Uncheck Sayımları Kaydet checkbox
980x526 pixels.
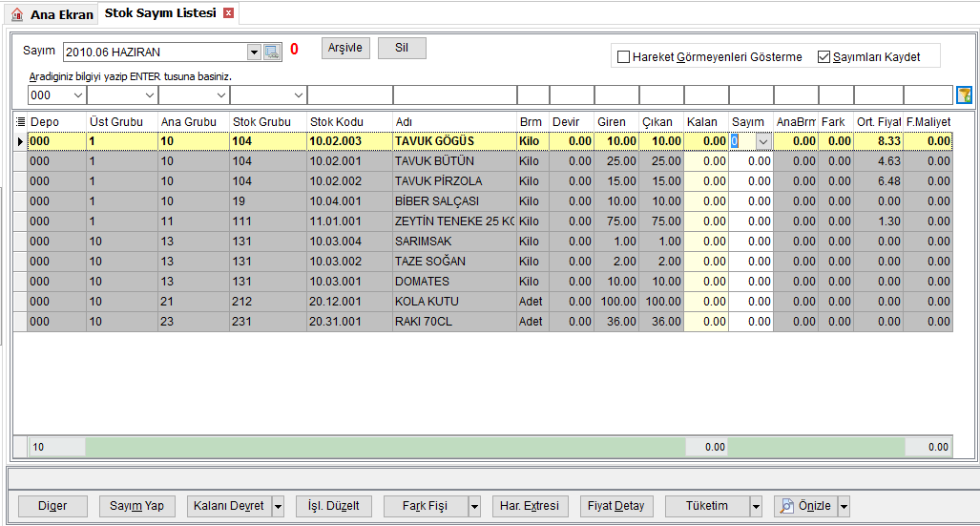pyautogui.click(x=824, y=57)
